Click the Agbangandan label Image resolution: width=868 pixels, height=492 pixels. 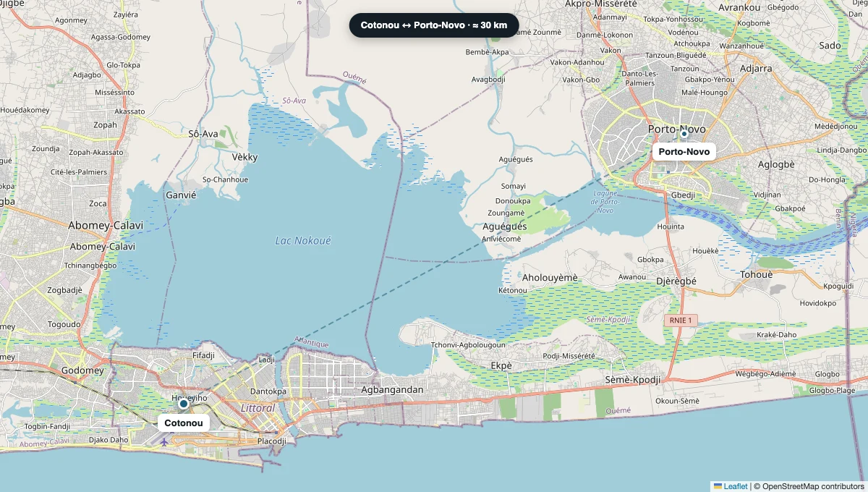point(391,389)
